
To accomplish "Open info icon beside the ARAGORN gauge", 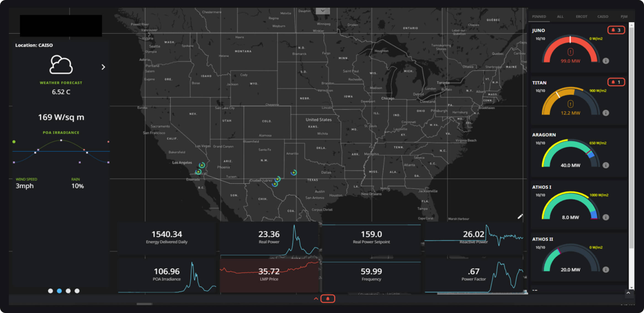I will (606, 165).
